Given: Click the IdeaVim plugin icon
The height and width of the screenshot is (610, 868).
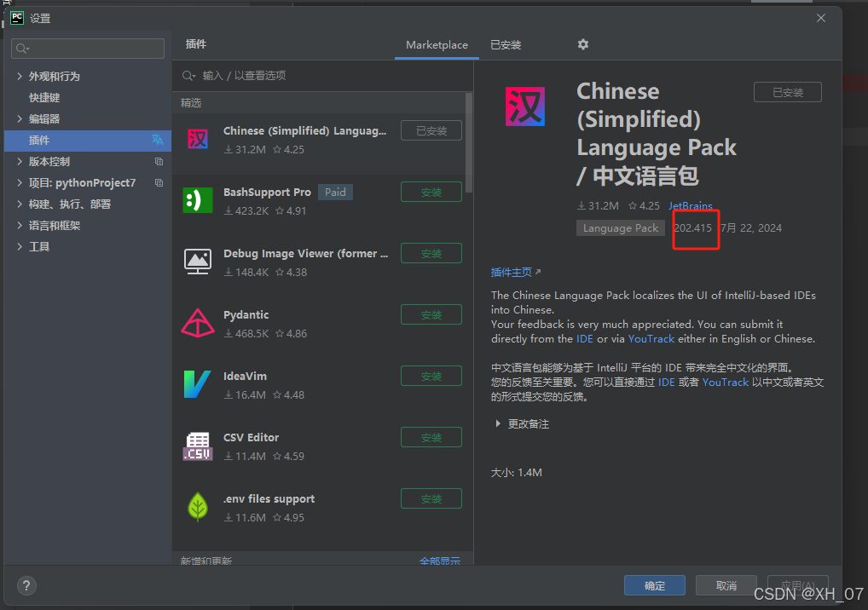Looking at the screenshot, I should click(198, 384).
